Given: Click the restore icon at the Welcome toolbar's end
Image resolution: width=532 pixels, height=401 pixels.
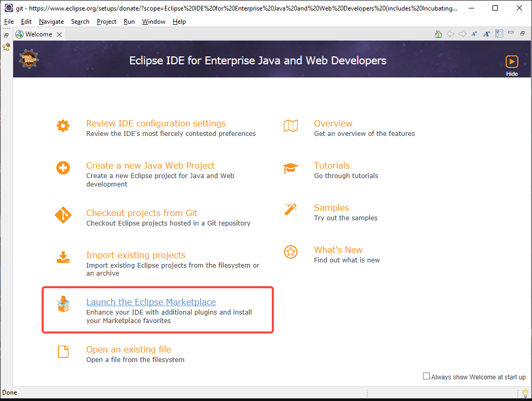Looking at the screenshot, I should [523, 33].
